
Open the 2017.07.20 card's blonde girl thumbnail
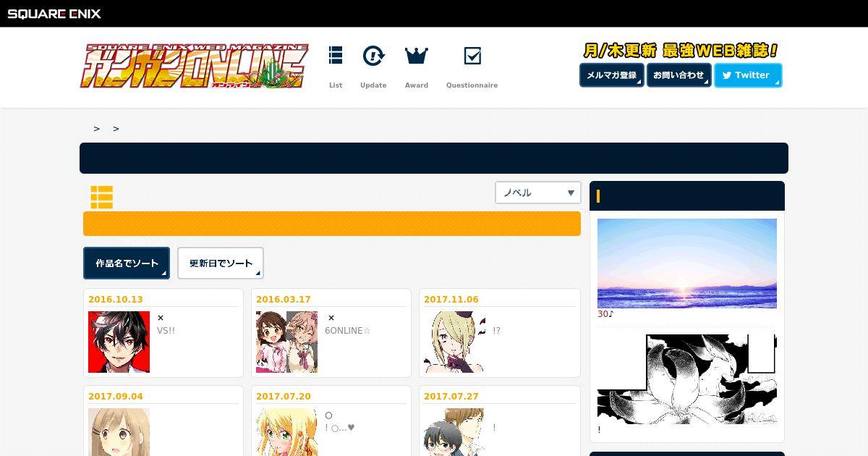coord(286,432)
